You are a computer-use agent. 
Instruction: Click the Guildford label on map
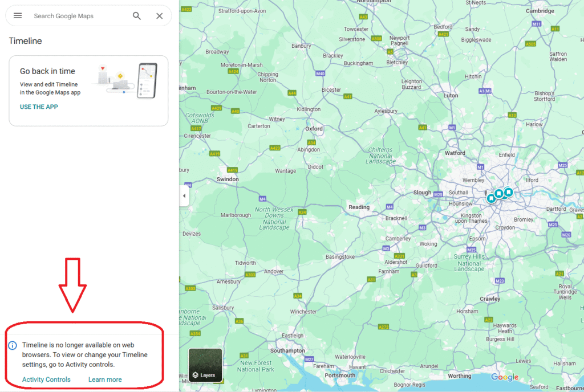tap(427, 266)
